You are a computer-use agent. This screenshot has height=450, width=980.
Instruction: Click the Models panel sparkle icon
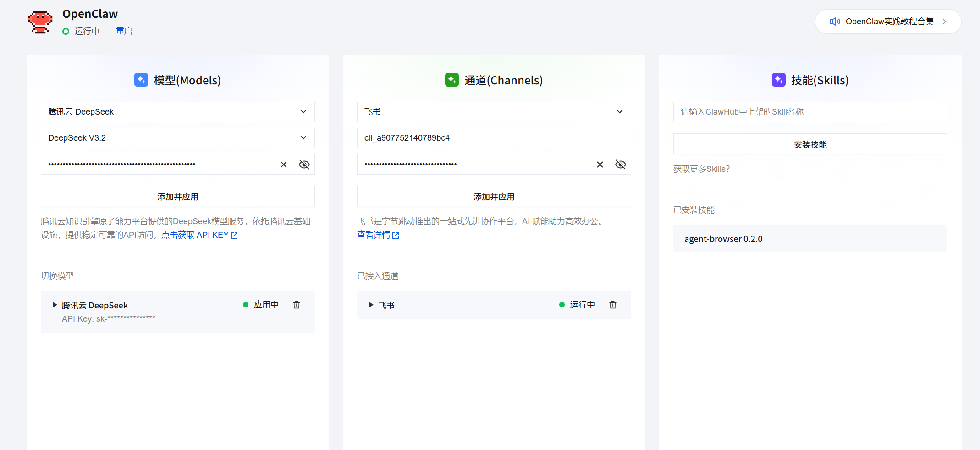[141, 79]
